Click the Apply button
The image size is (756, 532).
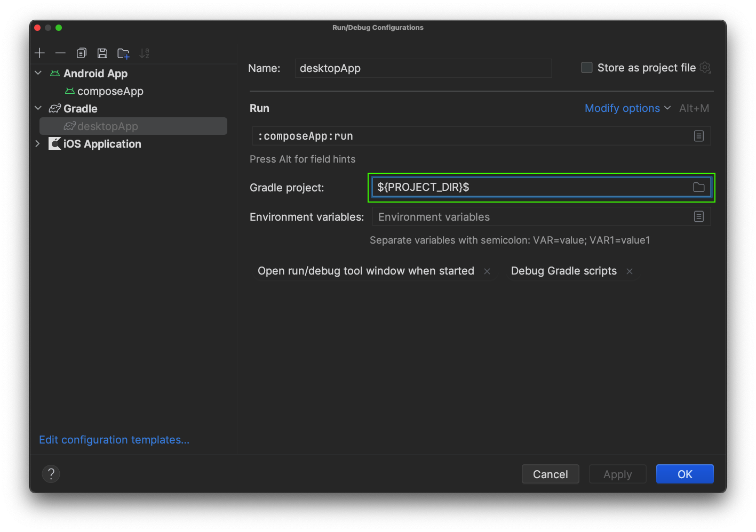pyautogui.click(x=617, y=474)
